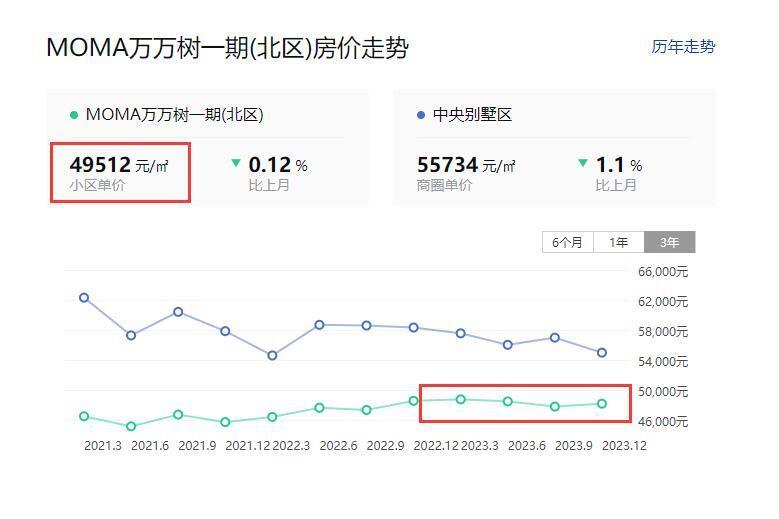This screenshot has height=519, width=779.
Task: Select green data point at 2021.12
Action: [x=225, y=422]
